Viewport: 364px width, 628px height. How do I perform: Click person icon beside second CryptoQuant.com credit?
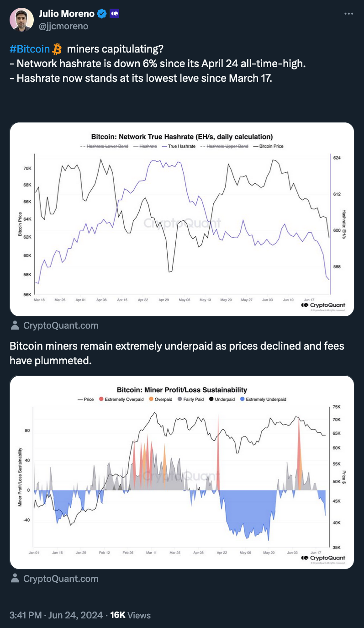pos(15,579)
